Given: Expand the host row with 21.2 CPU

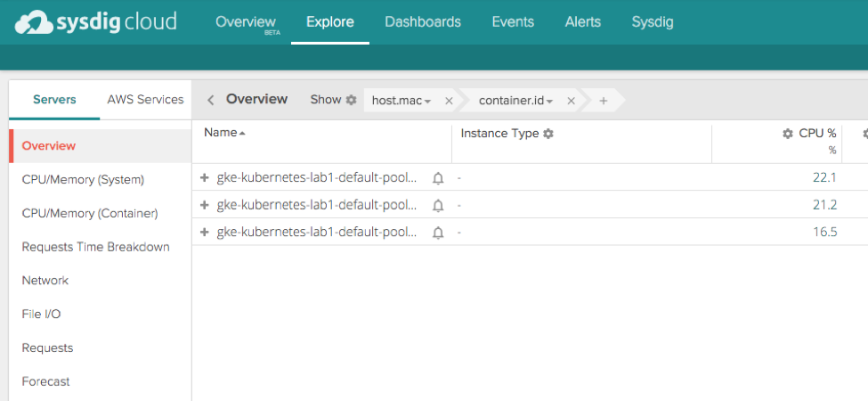Looking at the screenshot, I should pyautogui.click(x=204, y=205).
